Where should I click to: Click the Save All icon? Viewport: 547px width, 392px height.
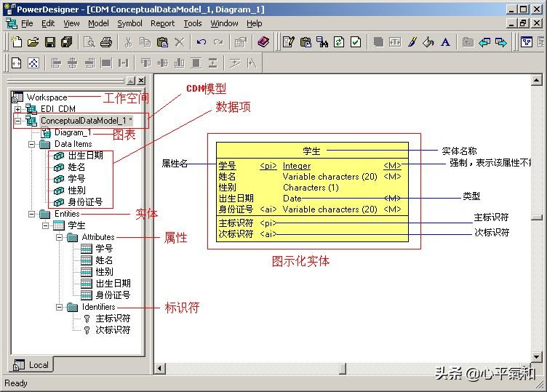pos(66,42)
